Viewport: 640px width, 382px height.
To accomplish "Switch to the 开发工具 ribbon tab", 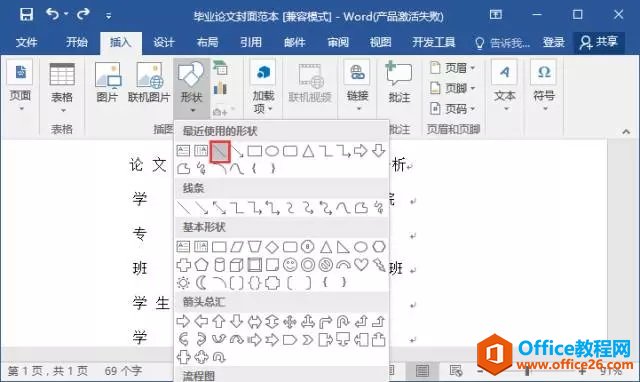I will 433,42.
